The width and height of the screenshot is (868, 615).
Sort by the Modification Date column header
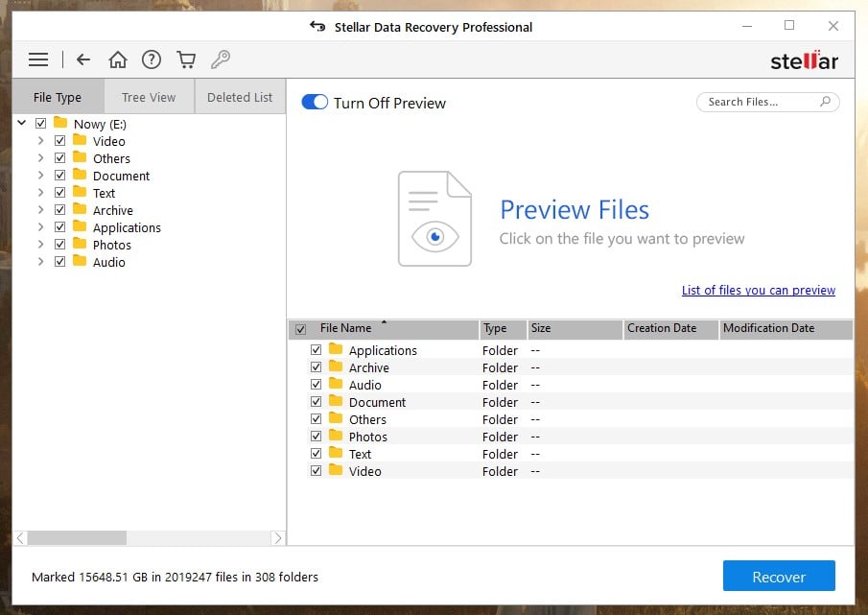pyautogui.click(x=786, y=329)
